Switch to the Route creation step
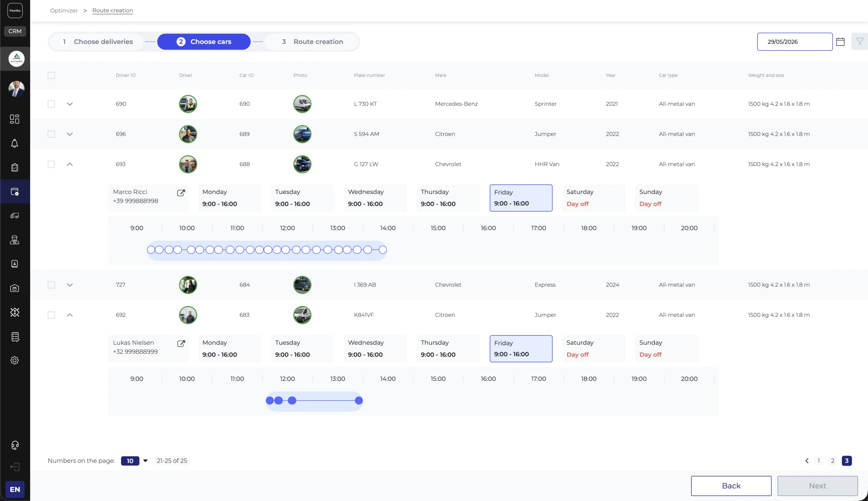The height and width of the screenshot is (501, 868). tap(312, 42)
